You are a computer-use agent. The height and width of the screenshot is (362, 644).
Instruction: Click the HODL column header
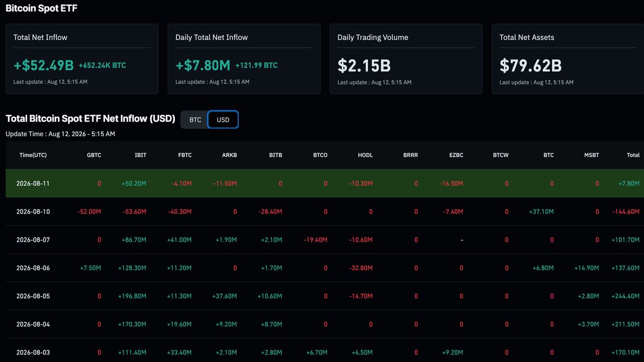pos(365,155)
